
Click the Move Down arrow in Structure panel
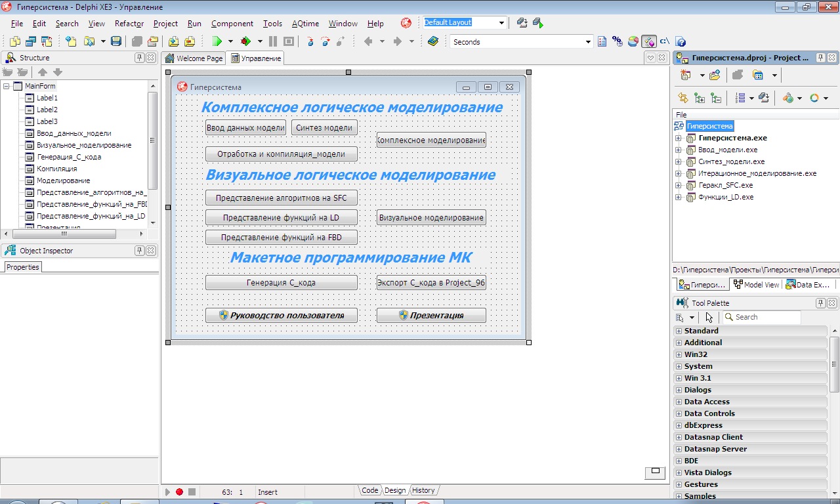tap(58, 72)
